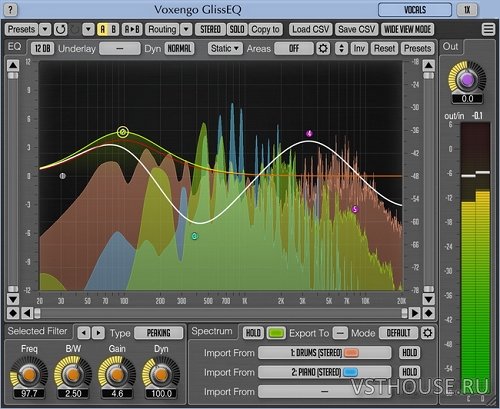500x409 pixels.
Task: Select teal filter control point 3
Action: coord(195,236)
